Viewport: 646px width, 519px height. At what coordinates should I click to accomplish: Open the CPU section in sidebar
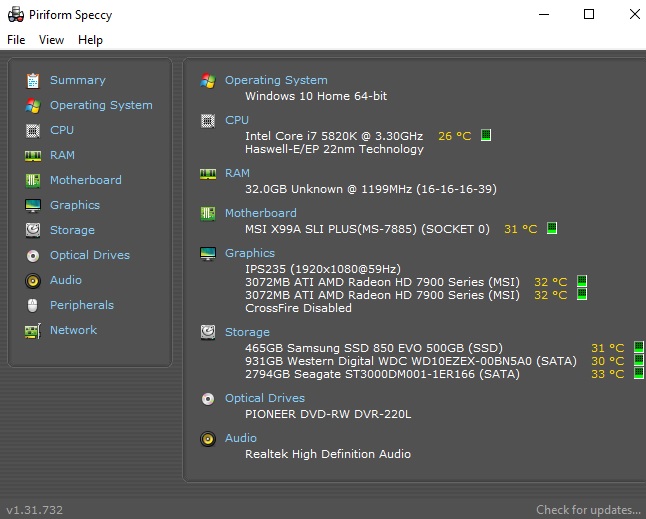62,130
